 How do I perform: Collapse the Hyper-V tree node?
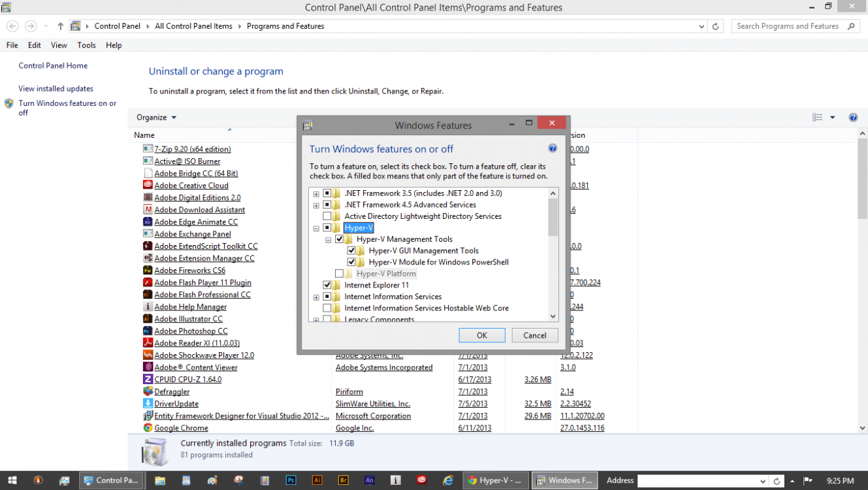(316, 229)
